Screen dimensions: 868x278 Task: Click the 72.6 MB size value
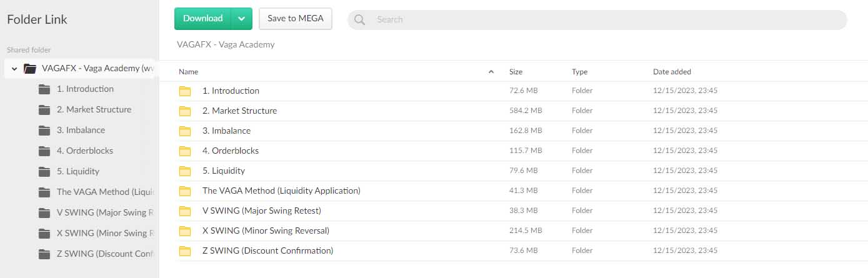tap(524, 91)
